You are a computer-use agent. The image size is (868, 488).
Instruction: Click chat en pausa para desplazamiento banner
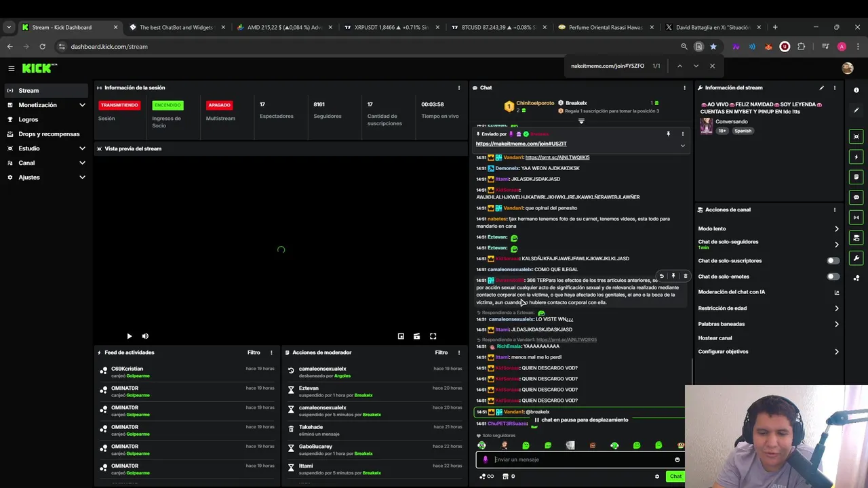pos(580,420)
